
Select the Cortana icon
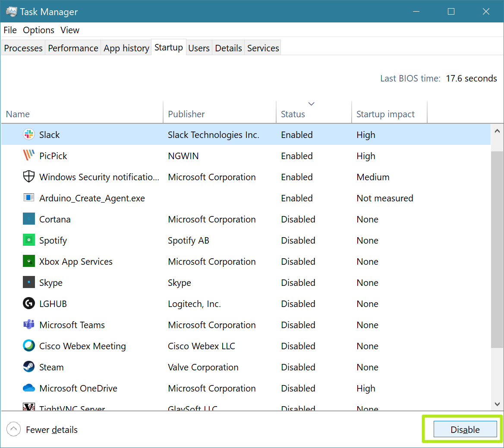[28, 219]
